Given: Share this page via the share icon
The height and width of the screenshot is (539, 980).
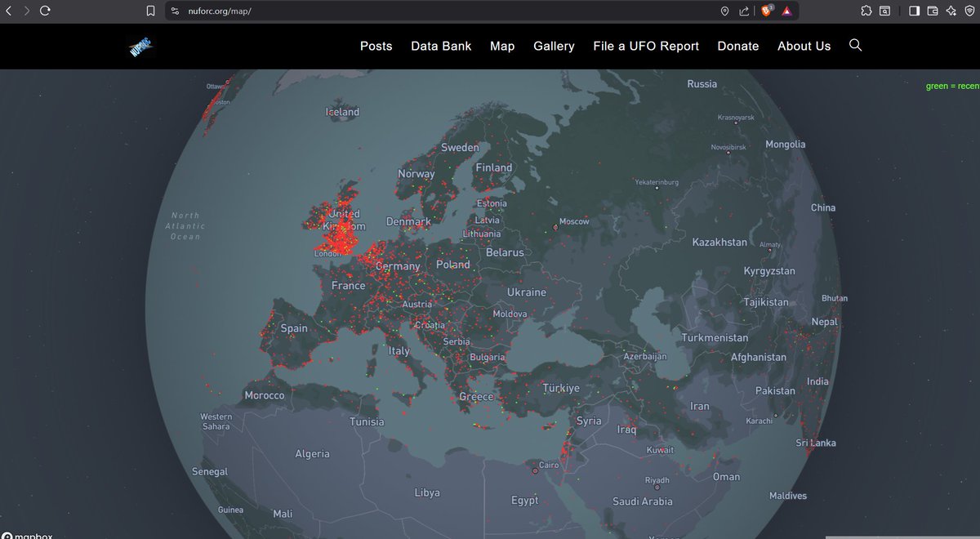Looking at the screenshot, I should coord(744,11).
